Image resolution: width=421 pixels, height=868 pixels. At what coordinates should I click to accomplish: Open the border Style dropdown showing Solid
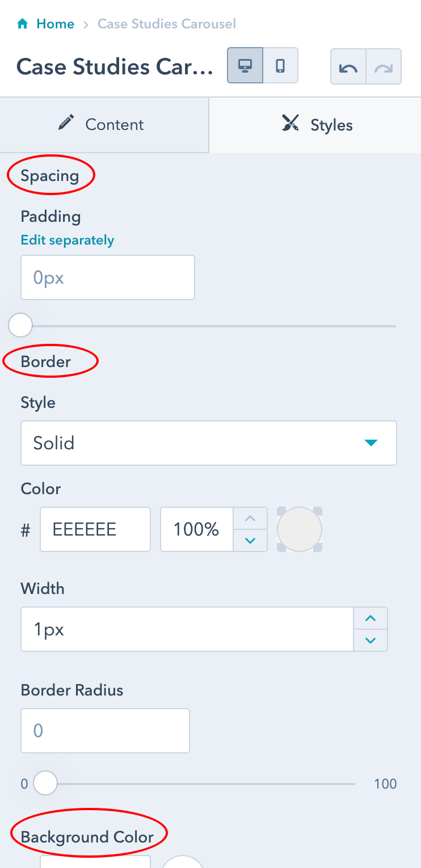point(209,443)
